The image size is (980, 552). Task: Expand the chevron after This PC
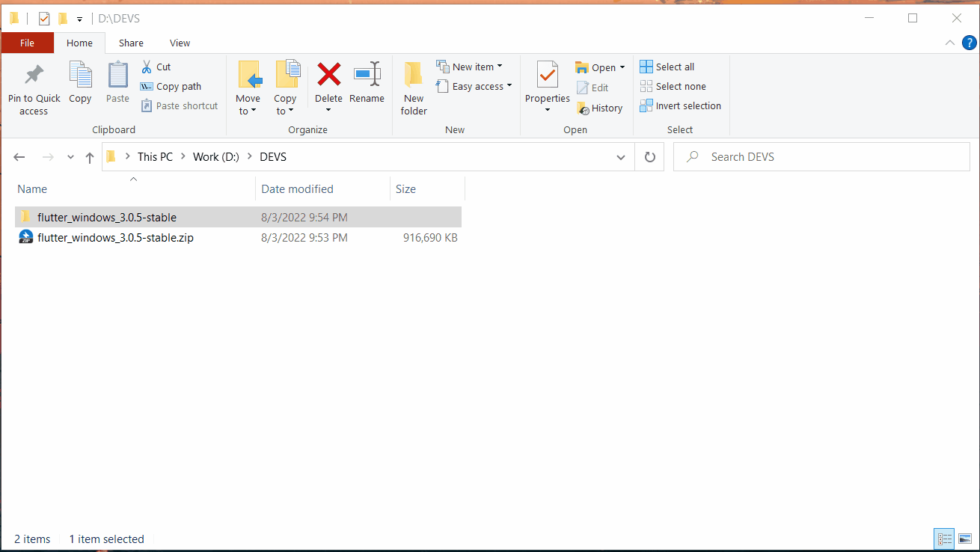tap(183, 157)
